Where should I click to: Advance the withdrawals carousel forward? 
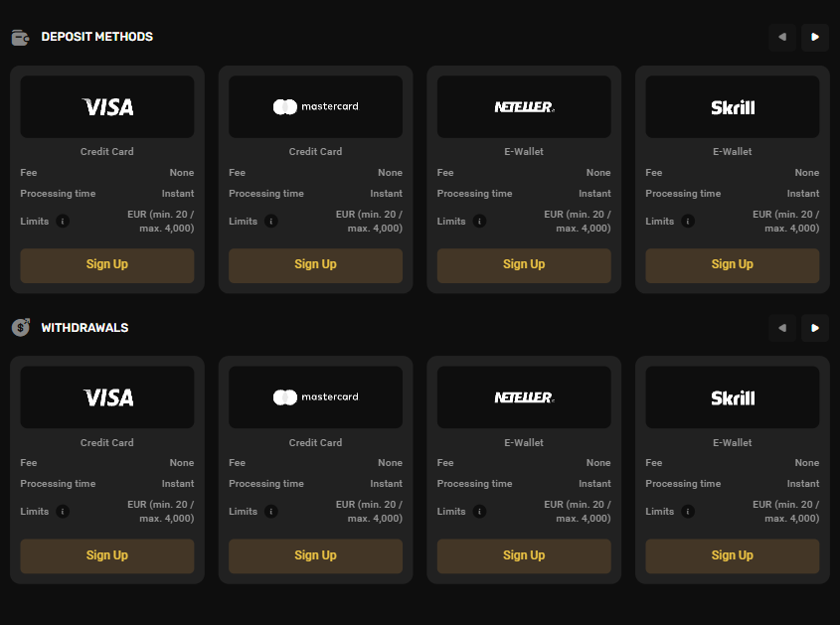tap(814, 328)
